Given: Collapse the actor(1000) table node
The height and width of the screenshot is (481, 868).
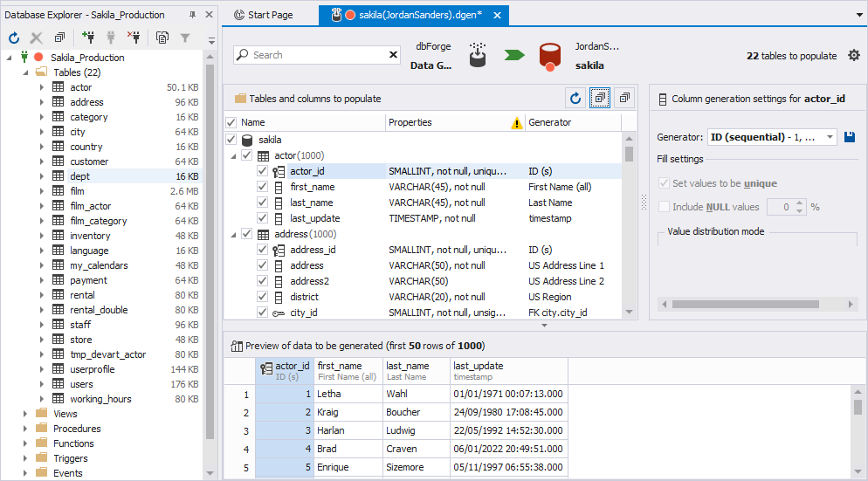Looking at the screenshot, I should tap(234, 156).
